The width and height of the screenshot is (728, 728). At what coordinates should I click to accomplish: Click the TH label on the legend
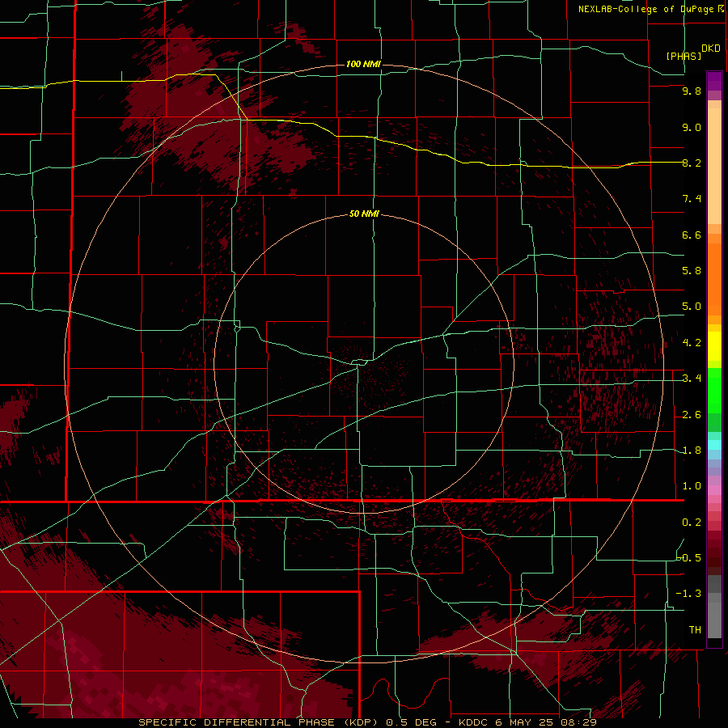[695, 630]
